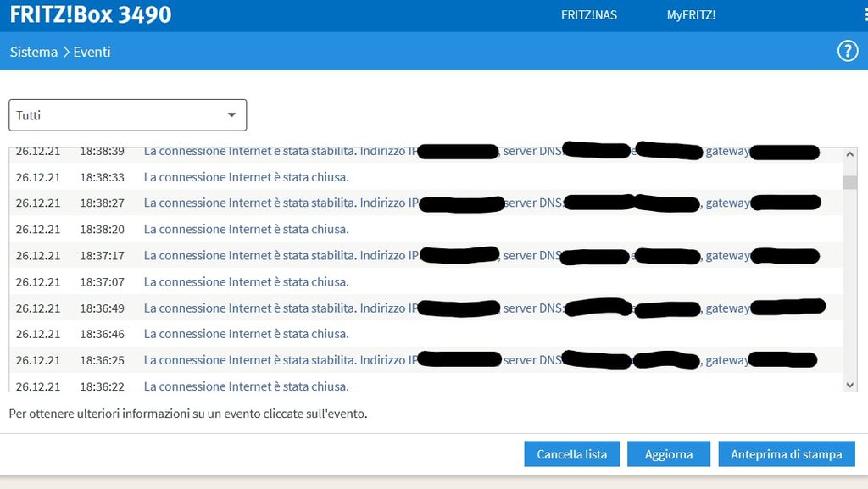Refresh events with the Aggiorna button
Image resolution: width=868 pixels, height=489 pixels.
click(x=668, y=454)
